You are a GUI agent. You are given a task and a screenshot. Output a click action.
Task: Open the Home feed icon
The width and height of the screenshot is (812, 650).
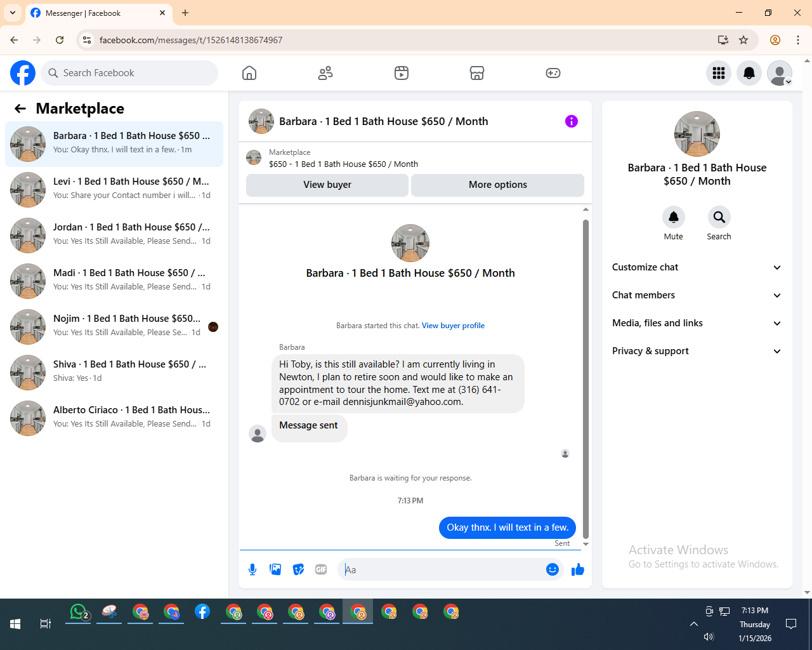pos(249,73)
